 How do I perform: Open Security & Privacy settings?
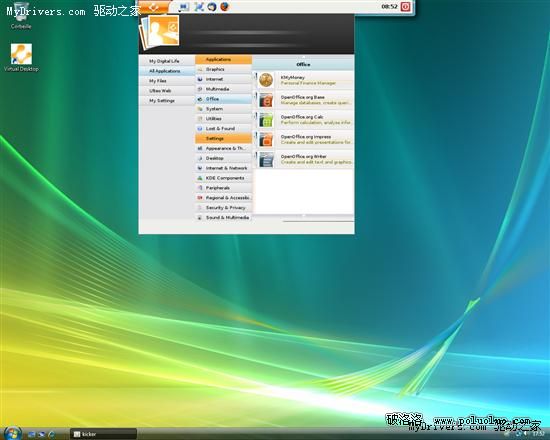pyautogui.click(x=223, y=207)
